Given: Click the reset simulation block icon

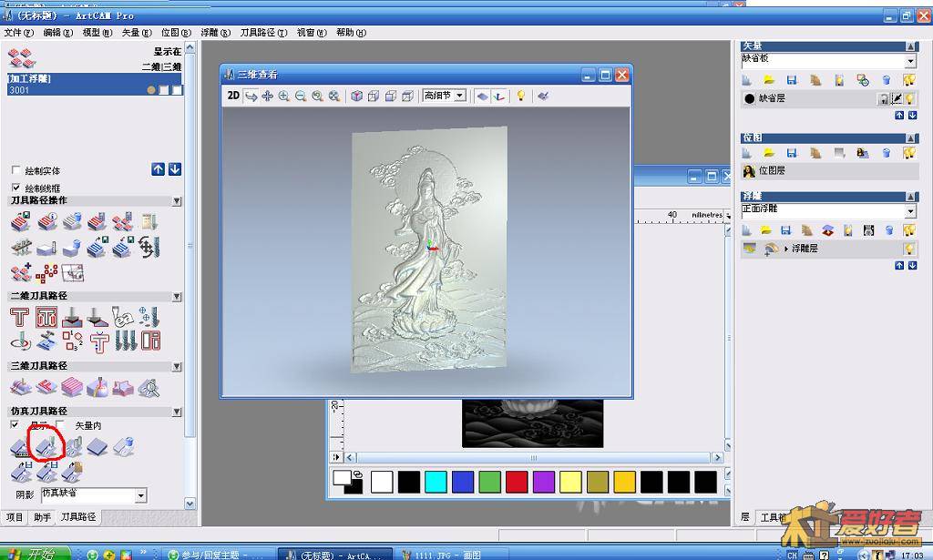Looking at the screenshot, I should coord(97,447).
